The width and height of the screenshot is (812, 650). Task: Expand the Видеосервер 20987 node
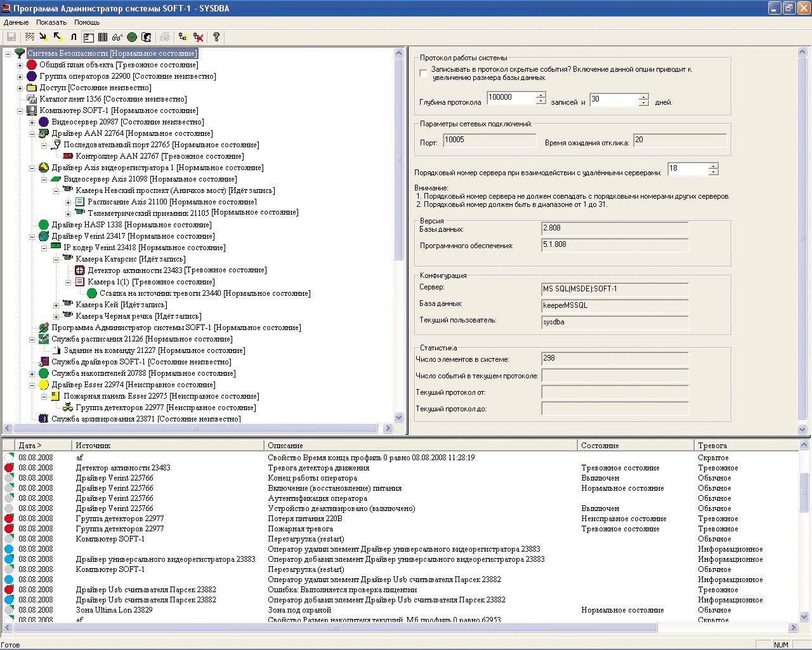click(32, 123)
